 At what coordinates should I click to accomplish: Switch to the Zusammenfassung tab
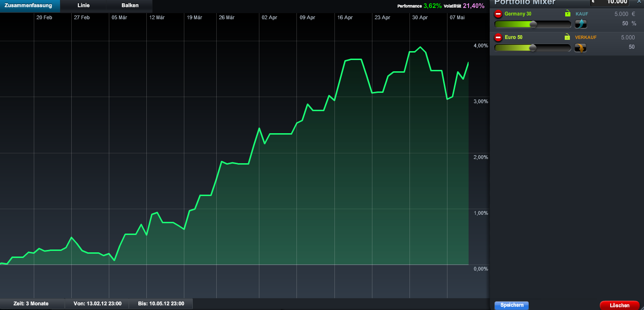(28, 6)
